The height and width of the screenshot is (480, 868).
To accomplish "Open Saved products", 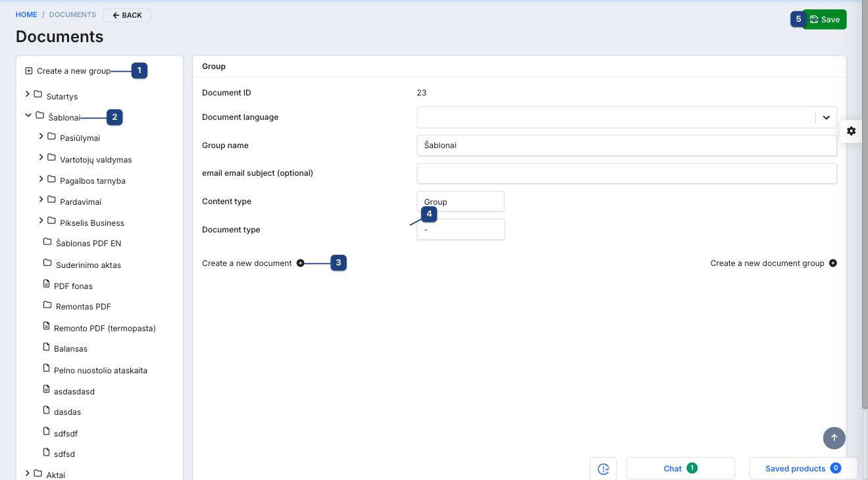I will (x=803, y=468).
